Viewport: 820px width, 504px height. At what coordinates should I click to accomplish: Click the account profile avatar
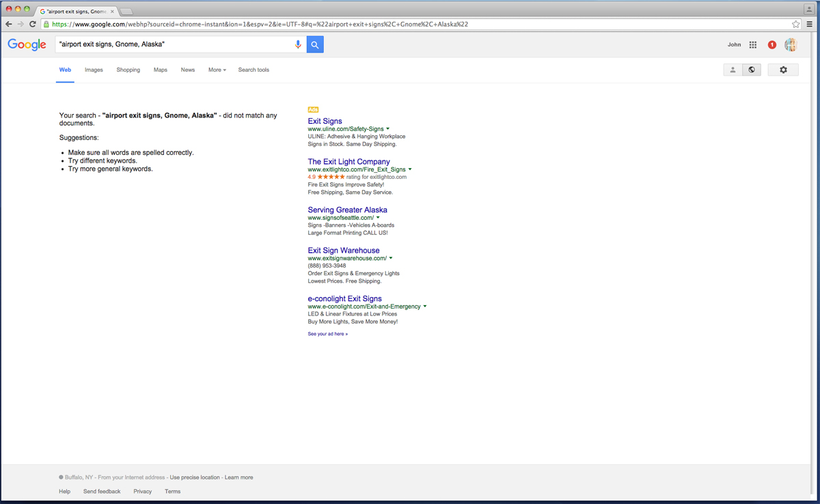coord(791,45)
